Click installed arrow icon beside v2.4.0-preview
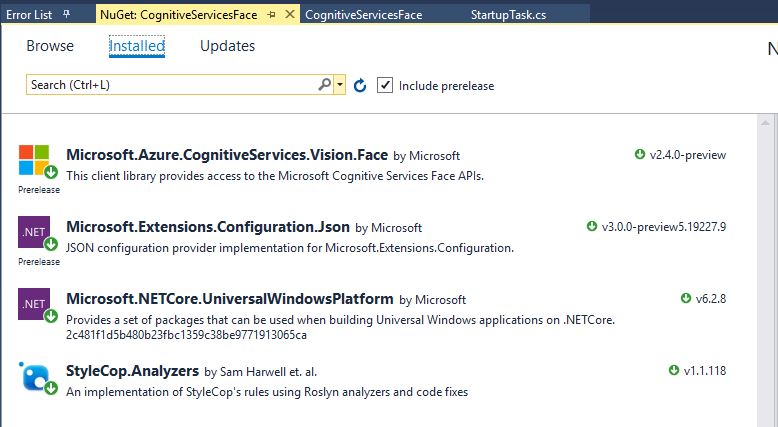The width and height of the screenshot is (778, 427). (640, 155)
